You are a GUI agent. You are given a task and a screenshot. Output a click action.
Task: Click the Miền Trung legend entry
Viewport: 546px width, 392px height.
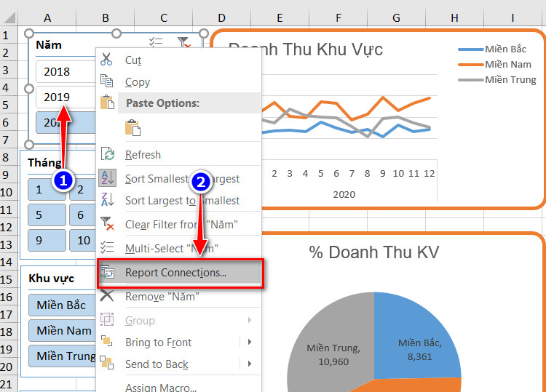point(497,80)
